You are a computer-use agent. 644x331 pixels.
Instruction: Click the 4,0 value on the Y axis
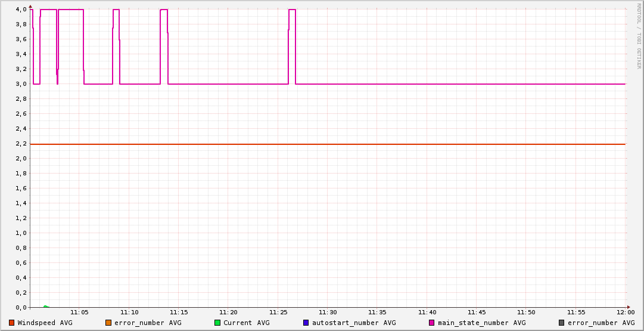(x=21, y=10)
